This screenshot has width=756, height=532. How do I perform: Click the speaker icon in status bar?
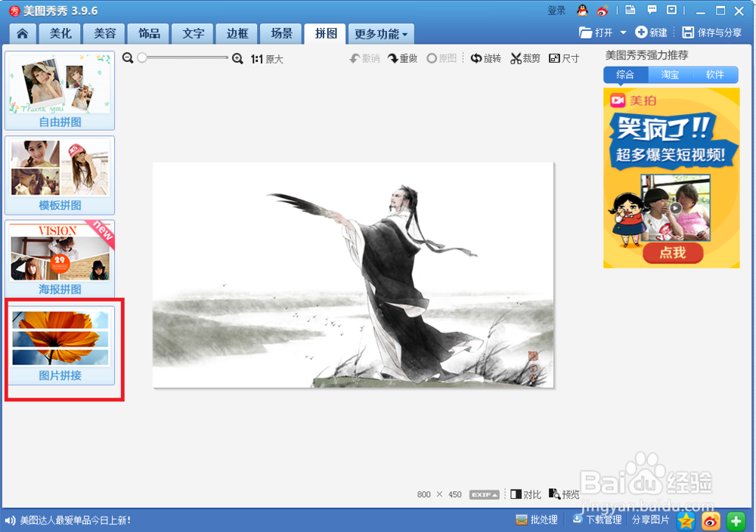pyautogui.click(x=10, y=521)
